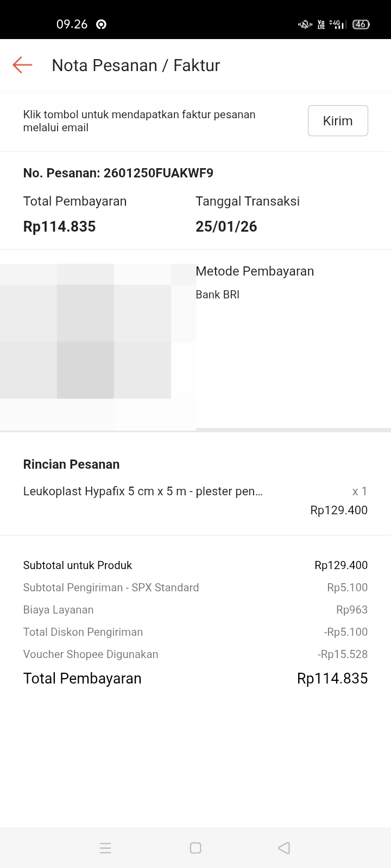Tap the battery indicator in status bar

[x=361, y=24]
